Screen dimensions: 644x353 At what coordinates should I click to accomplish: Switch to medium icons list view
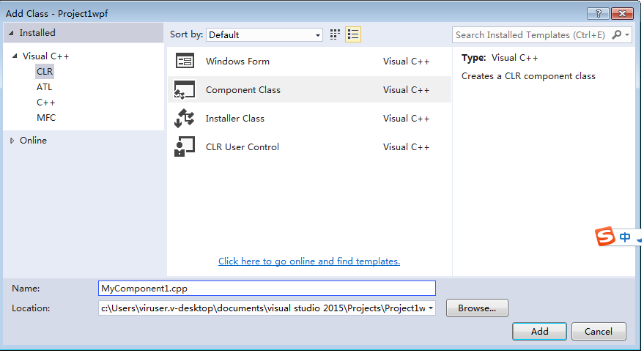[353, 35]
